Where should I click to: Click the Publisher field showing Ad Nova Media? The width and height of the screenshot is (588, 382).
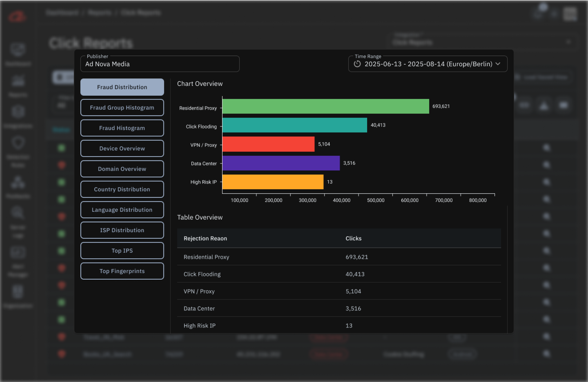tap(160, 64)
